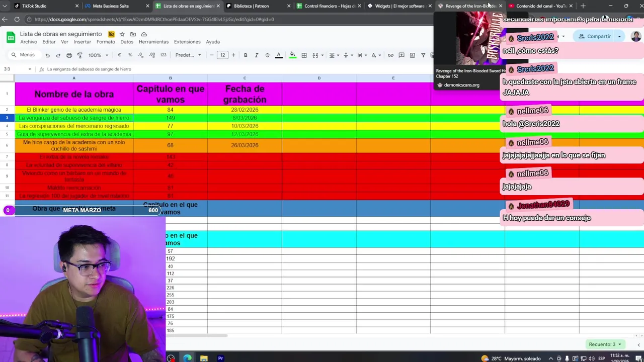
Task: Click the font size field showing 12
Action: pos(222,55)
